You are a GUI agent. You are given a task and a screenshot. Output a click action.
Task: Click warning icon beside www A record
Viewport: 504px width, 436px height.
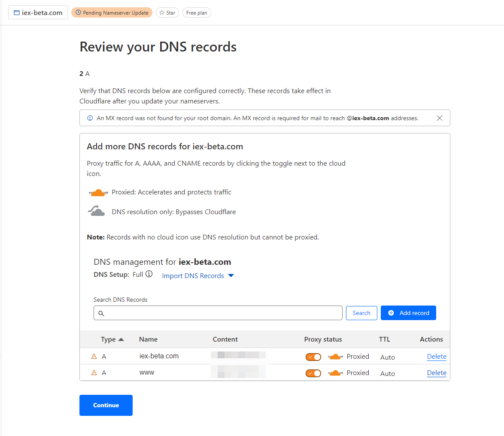click(x=94, y=372)
